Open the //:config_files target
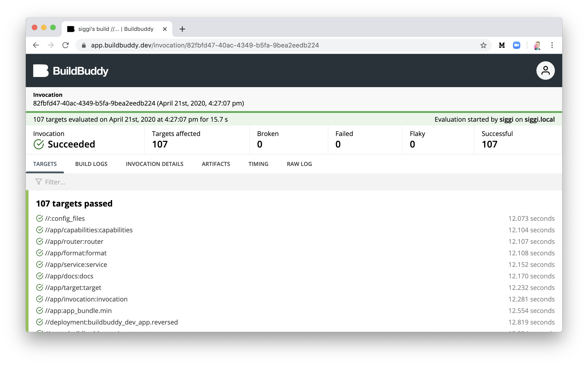The height and width of the screenshot is (366, 588). click(65, 218)
